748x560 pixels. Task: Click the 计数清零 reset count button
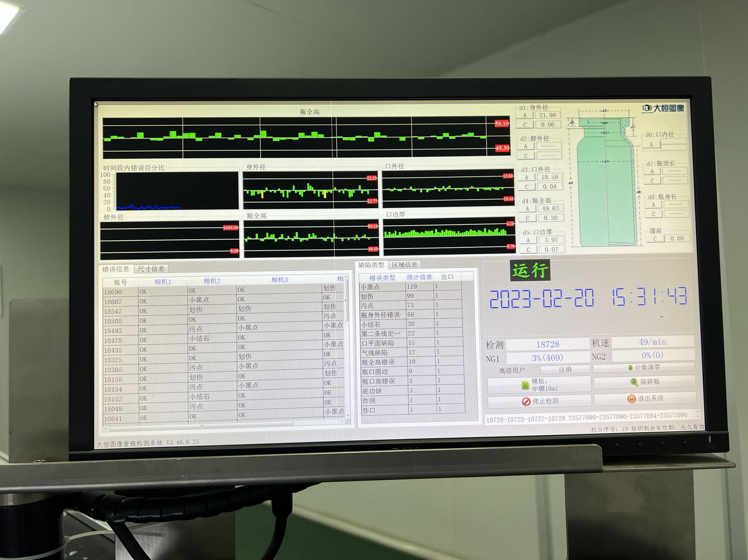coord(644,368)
